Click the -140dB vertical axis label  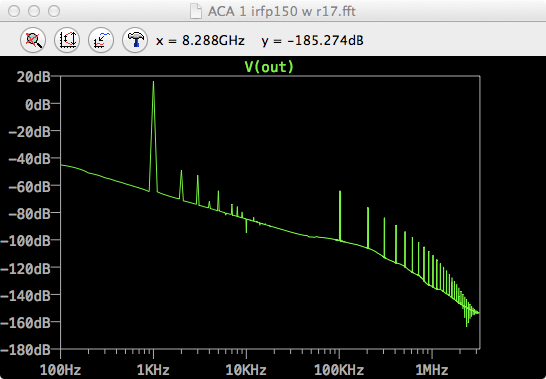point(26,295)
